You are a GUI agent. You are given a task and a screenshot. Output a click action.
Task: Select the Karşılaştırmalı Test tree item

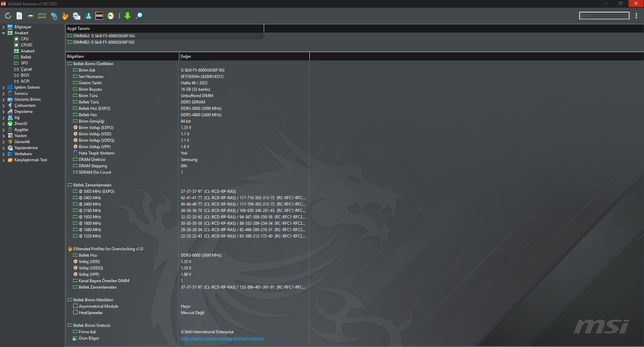31,160
